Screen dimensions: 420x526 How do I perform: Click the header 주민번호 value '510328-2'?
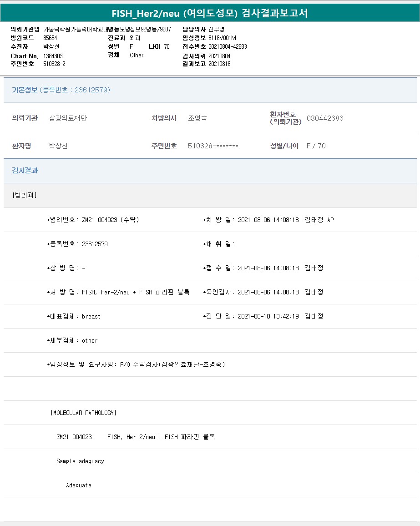[x=54, y=64]
